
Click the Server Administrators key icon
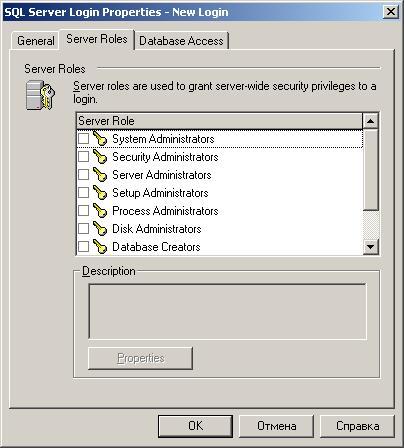[100, 175]
